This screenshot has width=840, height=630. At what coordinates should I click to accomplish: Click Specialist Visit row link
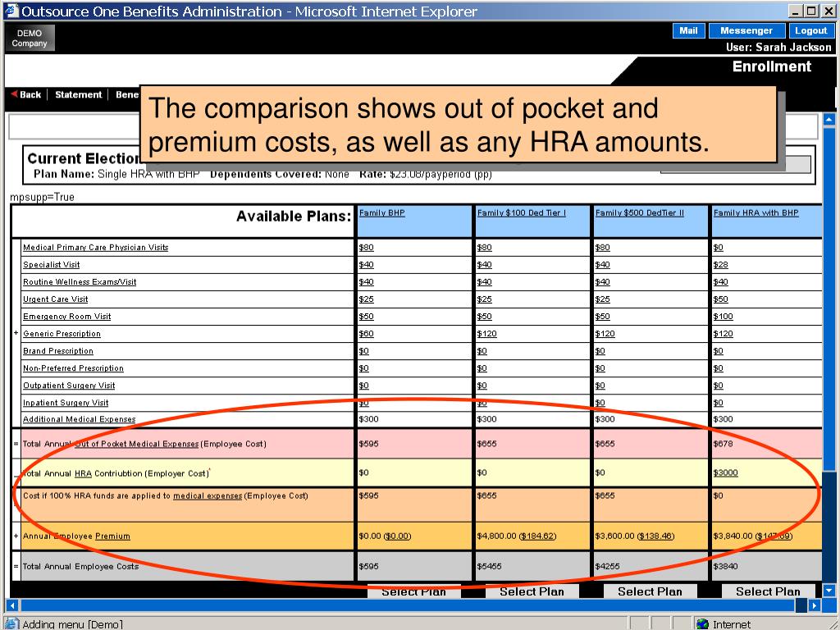pyautogui.click(x=51, y=265)
